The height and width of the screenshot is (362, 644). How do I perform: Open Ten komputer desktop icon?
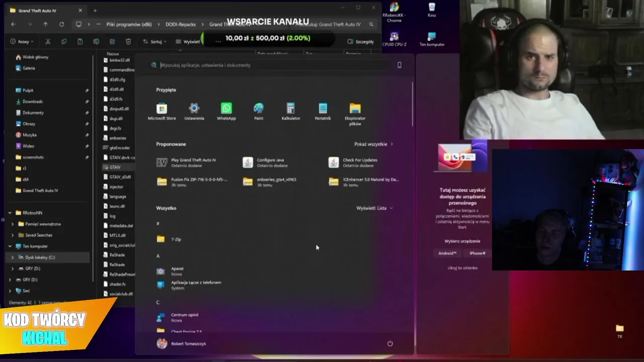tap(432, 40)
